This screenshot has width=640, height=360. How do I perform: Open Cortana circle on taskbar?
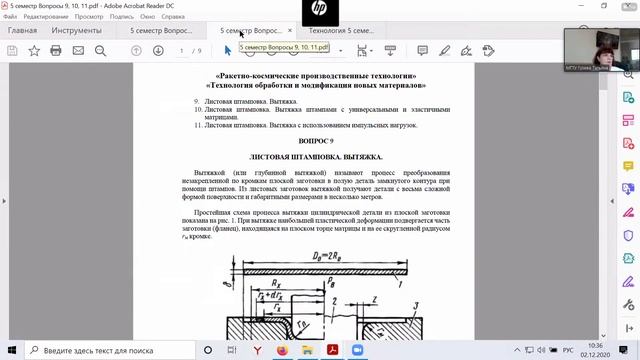(x=208, y=350)
